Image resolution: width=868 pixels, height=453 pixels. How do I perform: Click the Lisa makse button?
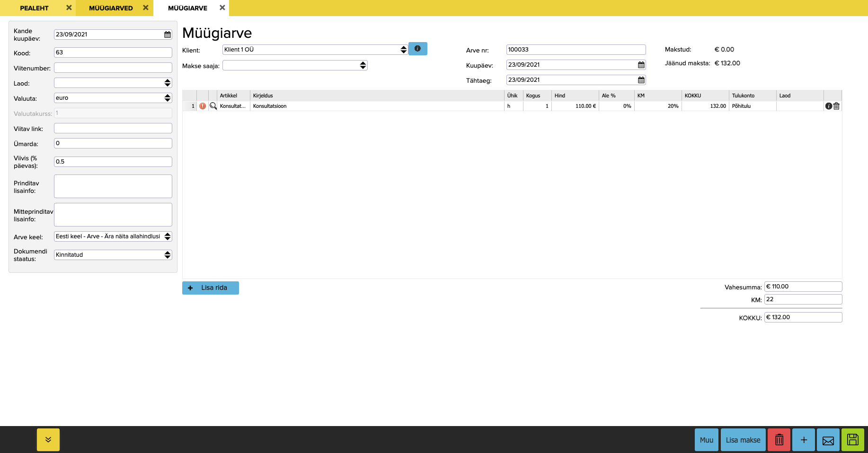tap(743, 440)
